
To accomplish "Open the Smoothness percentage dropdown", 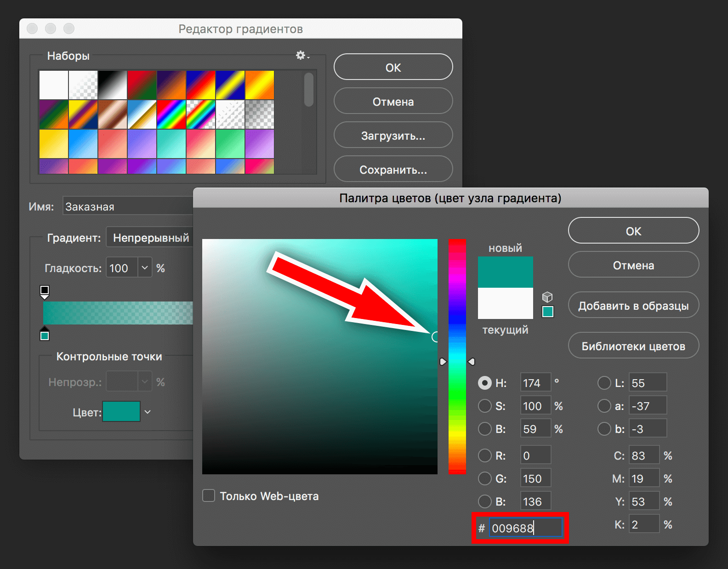I will (145, 268).
